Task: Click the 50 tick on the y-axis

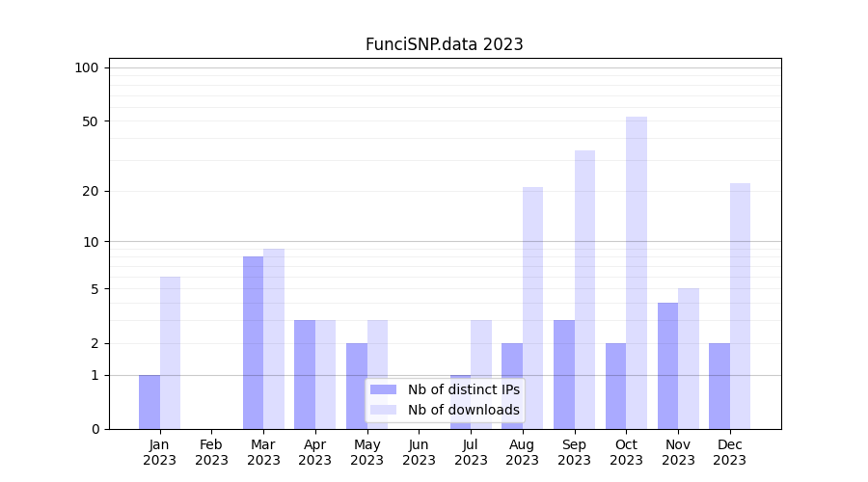Action: [x=90, y=121]
